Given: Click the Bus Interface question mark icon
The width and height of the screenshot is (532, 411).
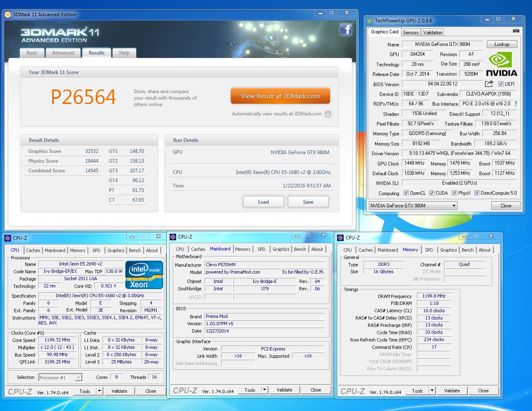Looking at the screenshot, I should click(516, 104).
